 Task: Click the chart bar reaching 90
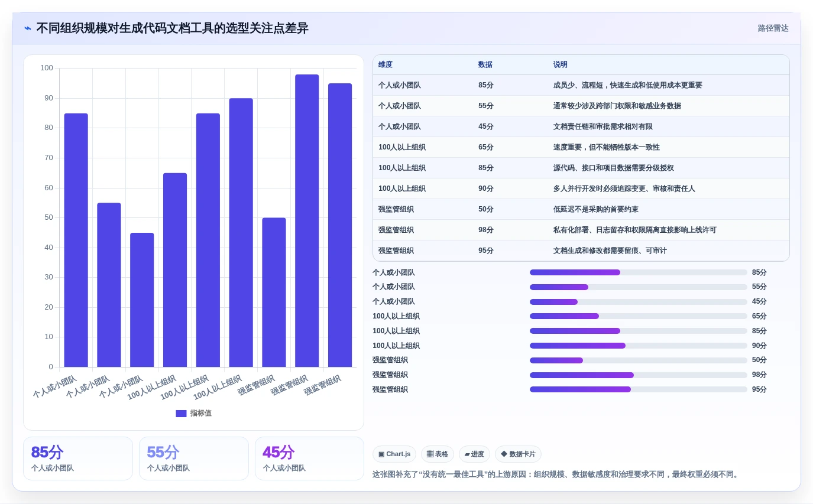(241, 232)
